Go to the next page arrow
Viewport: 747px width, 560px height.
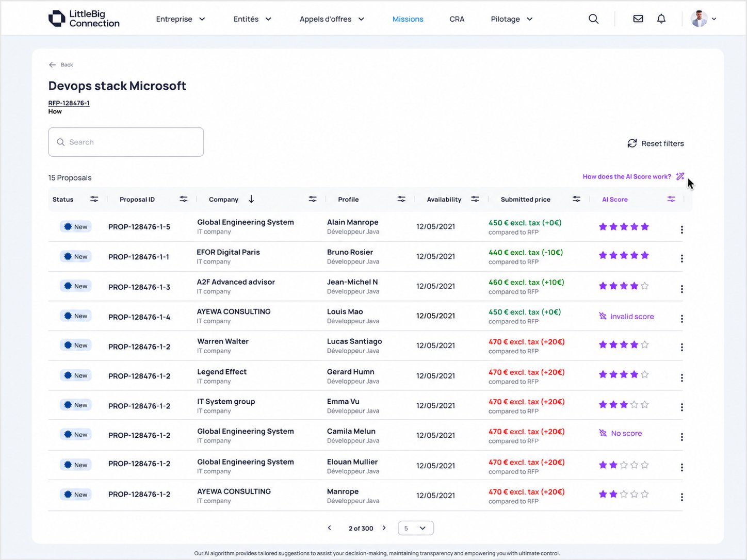384,528
